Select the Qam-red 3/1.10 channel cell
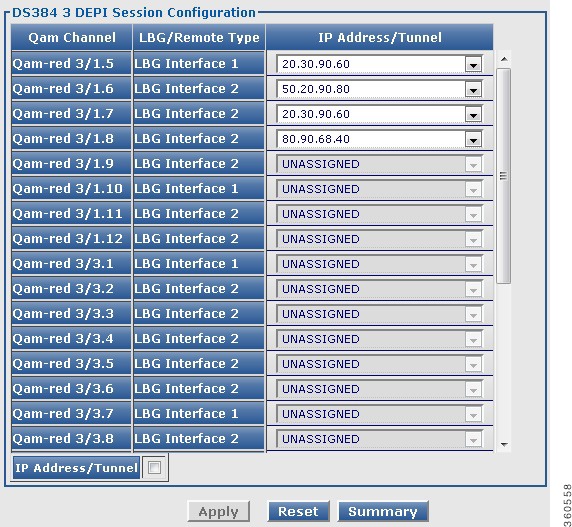 click(71, 189)
